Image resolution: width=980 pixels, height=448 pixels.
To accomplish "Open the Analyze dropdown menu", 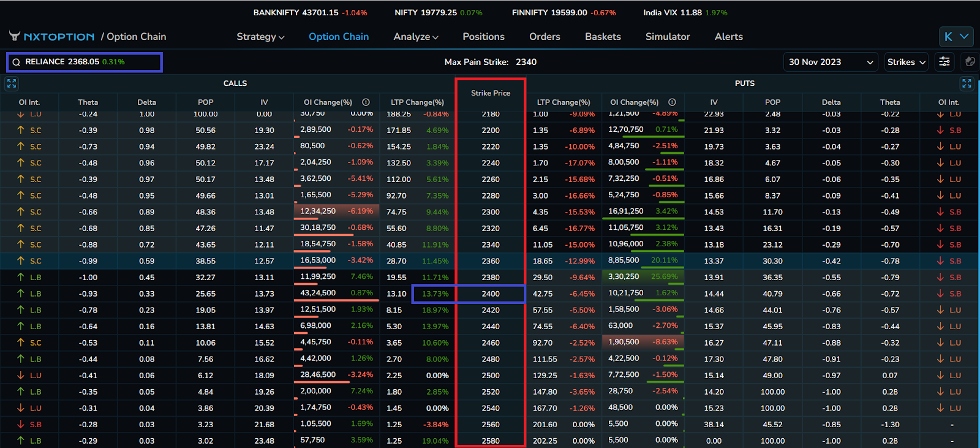I will [x=416, y=37].
